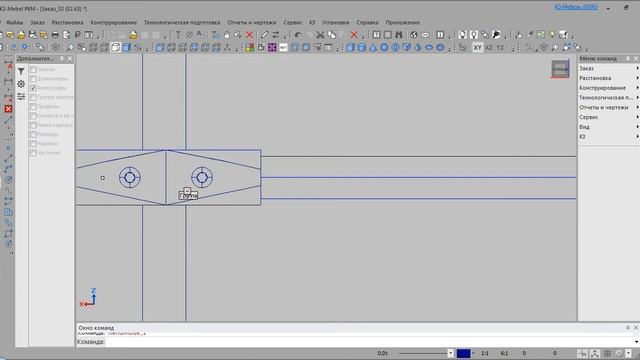Pin the Окно команд panel

point(628,328)
